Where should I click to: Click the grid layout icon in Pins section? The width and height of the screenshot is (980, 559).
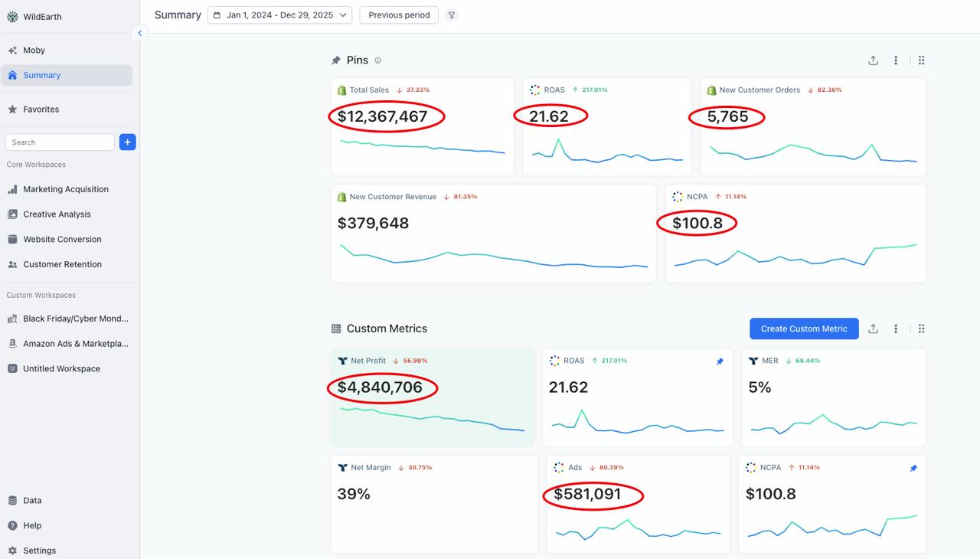[x=922, y=60]
